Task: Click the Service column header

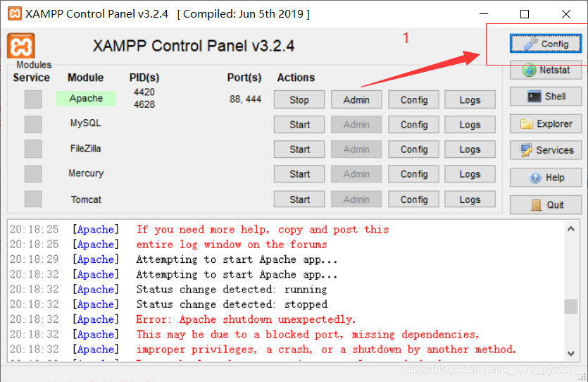Action: point(32,78)
